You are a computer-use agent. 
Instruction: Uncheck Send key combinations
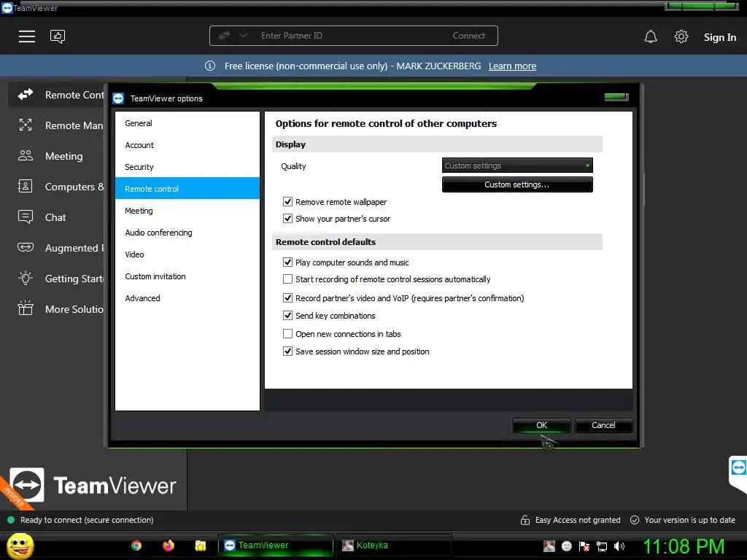coord(287,316)
